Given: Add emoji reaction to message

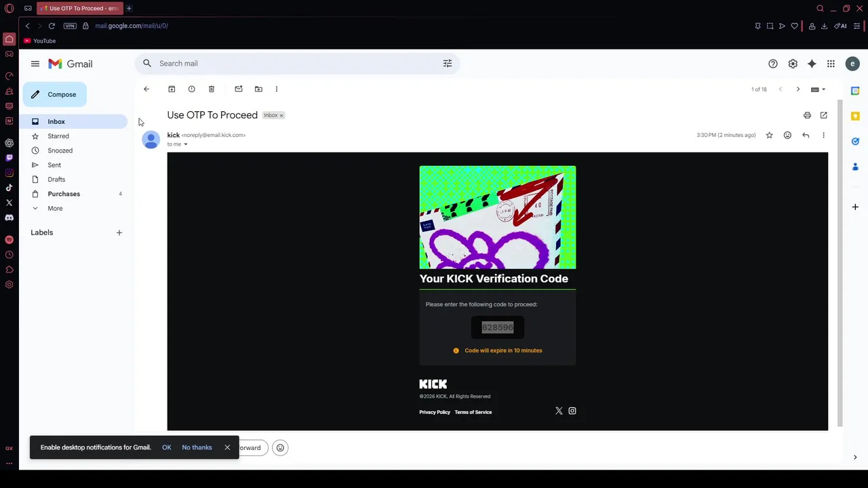Looking at the screenshot, I should pyautogui.click(x=787, y=135).
